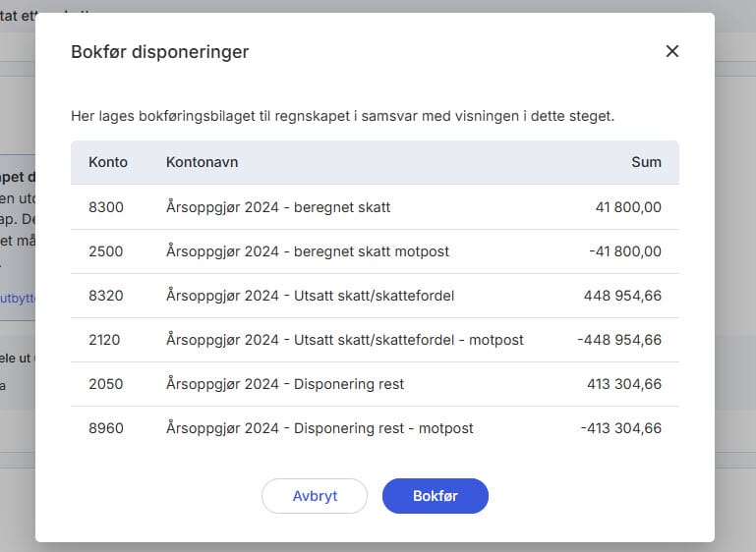The height and width of the screenshot is (552, 756).
Task: Click the 41 800,00 sum value
Action: pos(628,207)
